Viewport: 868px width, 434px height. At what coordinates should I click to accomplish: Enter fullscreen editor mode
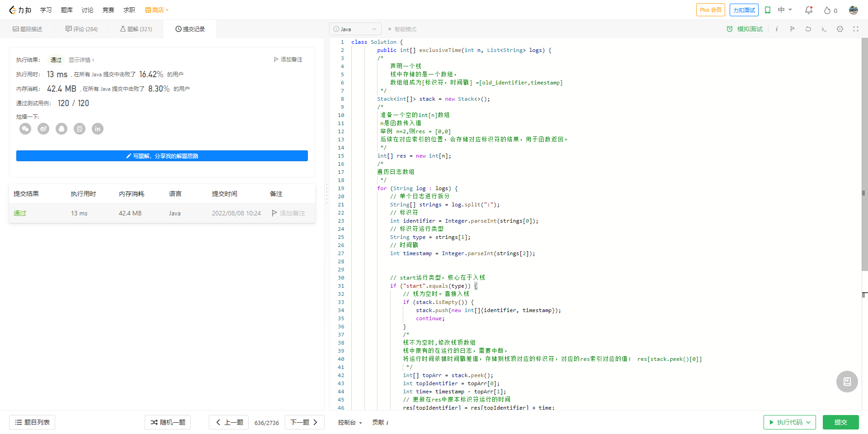click(856, 29)
